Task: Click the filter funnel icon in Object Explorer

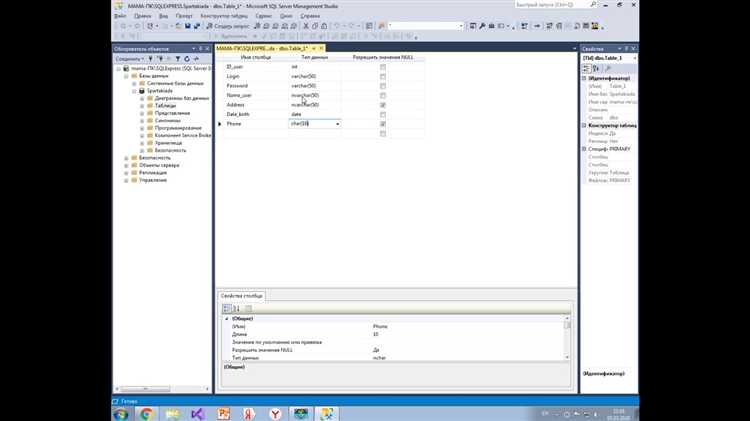Action: click(178, 59)
